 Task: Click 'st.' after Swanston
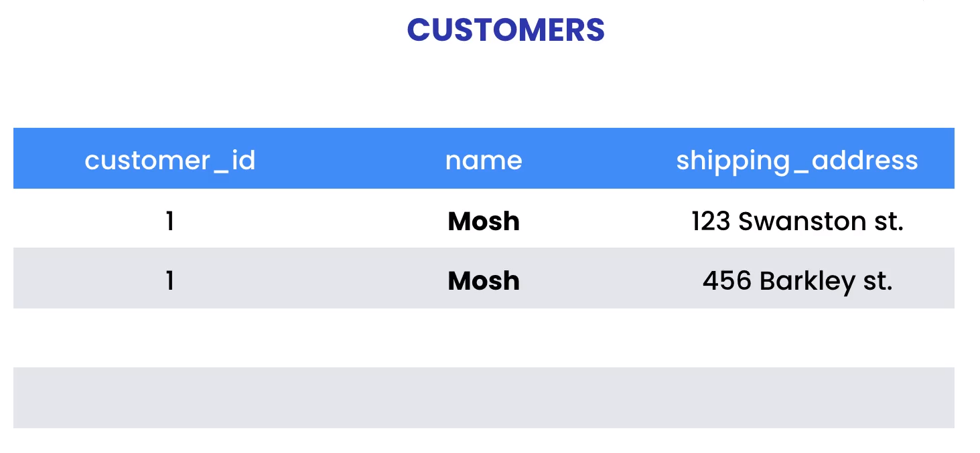[890, 221]
